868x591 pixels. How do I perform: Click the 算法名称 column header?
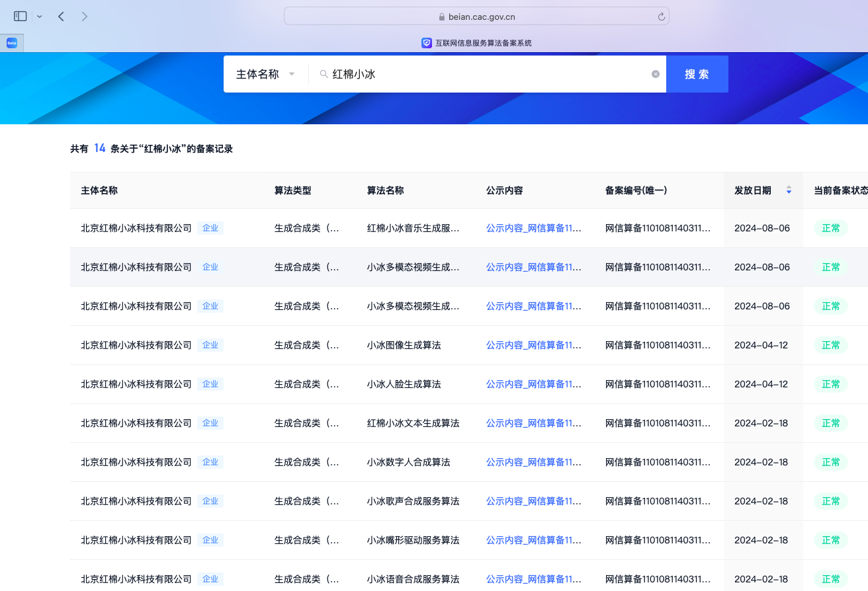pos(386,190)
